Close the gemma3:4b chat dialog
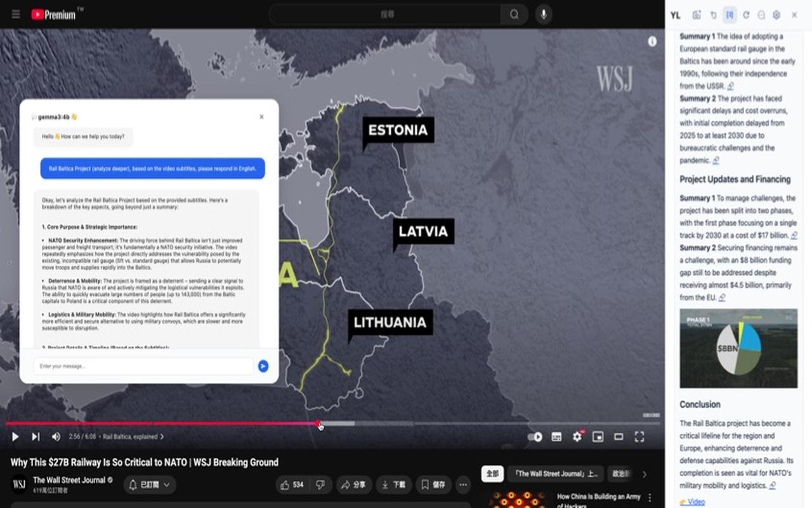812x508 pixels. pos(261,117)
